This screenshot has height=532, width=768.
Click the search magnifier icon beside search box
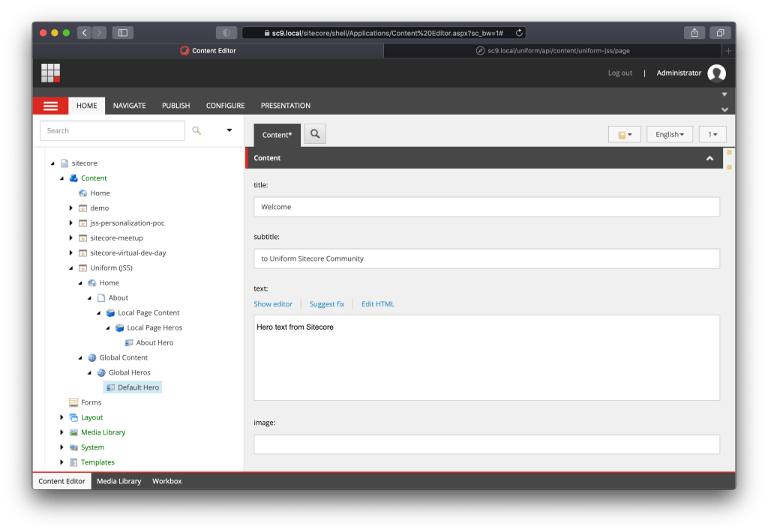196,130
